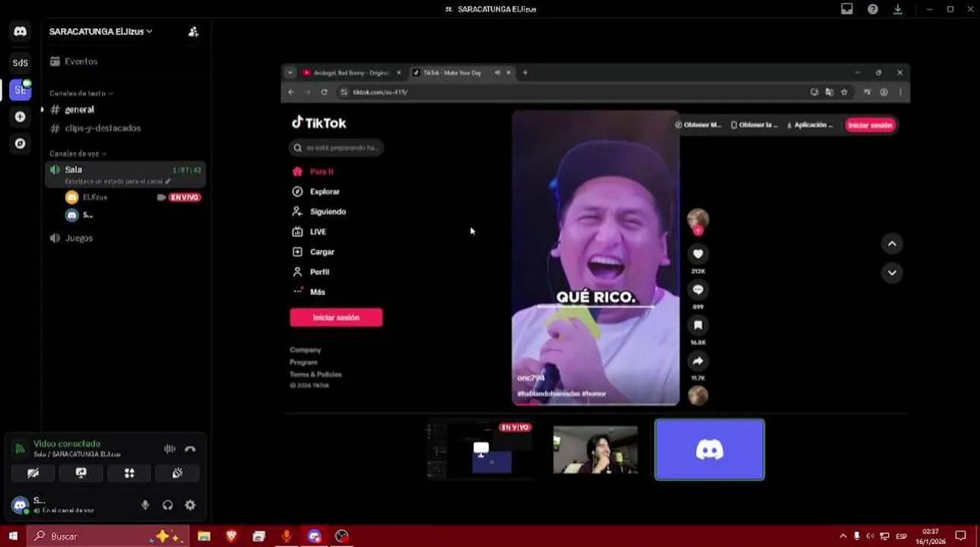Image resolution: width=980 pixels, height=547 pixels.
Task: Open voice connection details signal icon
Action: pyautogui.click(x=21, y=448)
